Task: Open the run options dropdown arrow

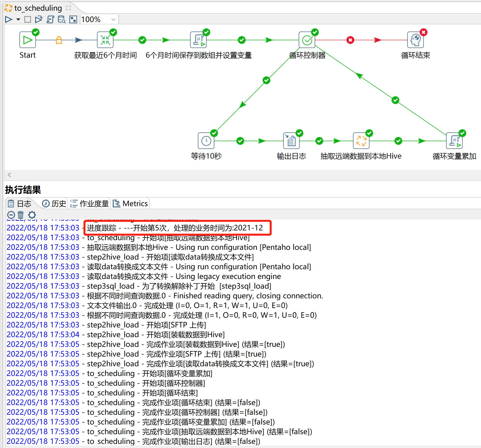Action: point(18,19)
